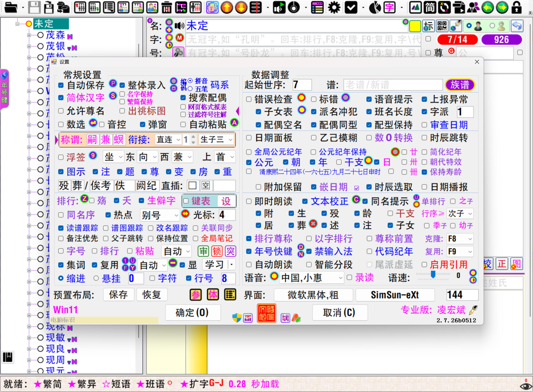Select 现良 in the family tree
The image size is (533, 392).
pos(55,349)
